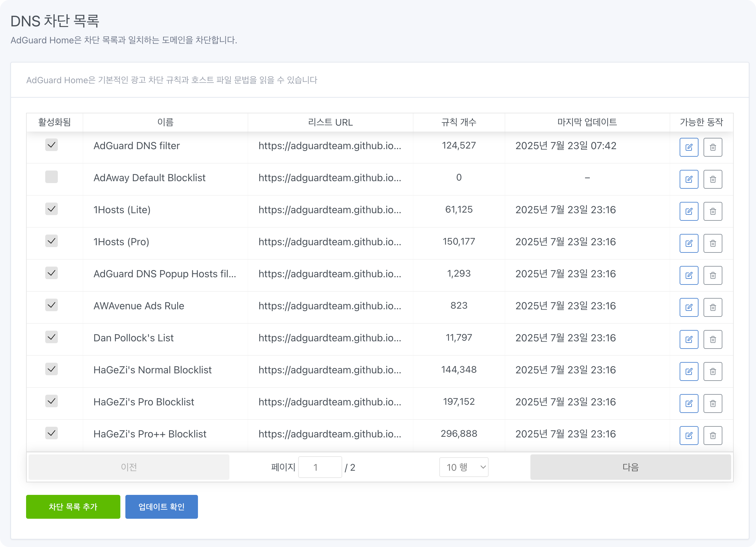Screen dimensions: 756x547
Task: Click edit icon for 1Hosts (Lite)
Action: point(689,211)
